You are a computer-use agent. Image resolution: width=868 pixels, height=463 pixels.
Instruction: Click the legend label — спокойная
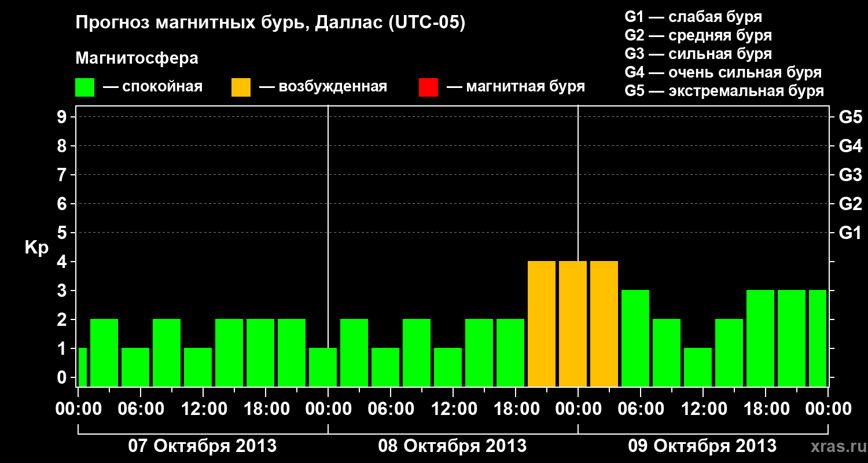[153, 87]
